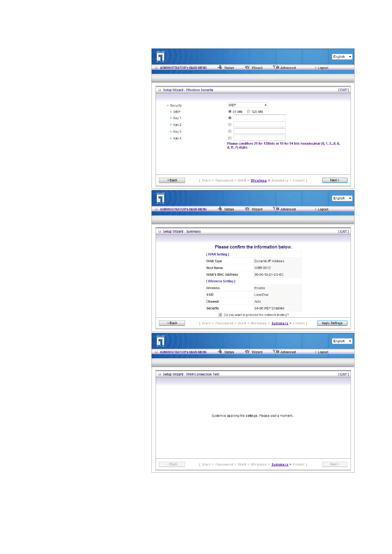Open the Security type dropdown showing WEP

coord(248,105)
